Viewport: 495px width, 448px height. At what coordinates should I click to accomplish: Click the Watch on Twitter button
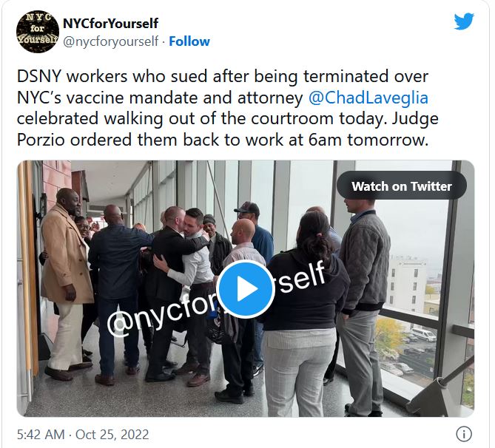(x=402, y=186)
